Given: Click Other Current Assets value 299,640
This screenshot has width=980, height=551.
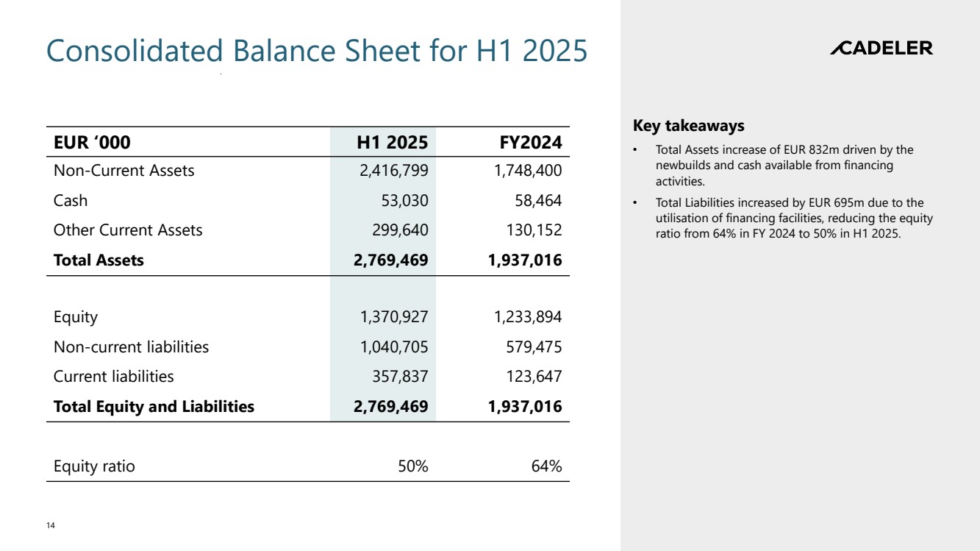Looking at the screenshot, I should pyautogui.click(x=398, y=230).
